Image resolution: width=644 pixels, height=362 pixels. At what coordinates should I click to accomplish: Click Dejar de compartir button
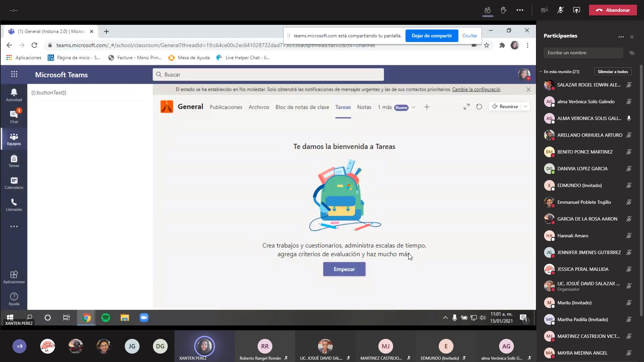(x=432, y=36)
